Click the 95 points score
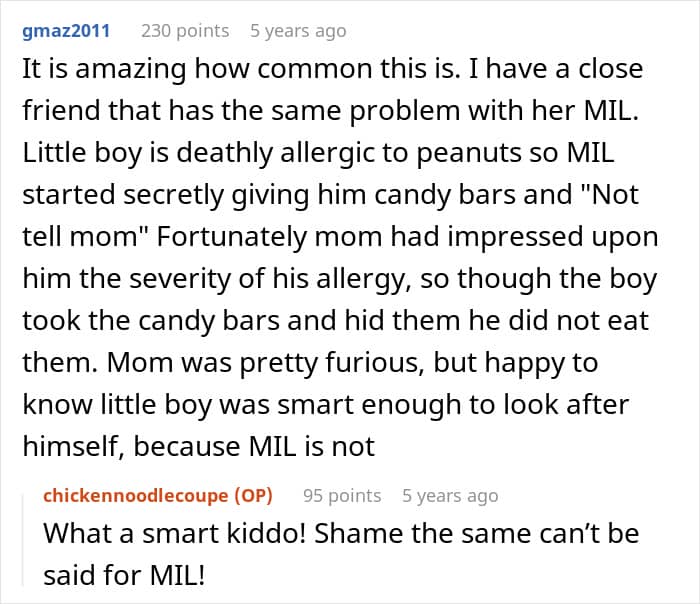The height and width of the screenshot is (604, 700). tap(342, 495)
